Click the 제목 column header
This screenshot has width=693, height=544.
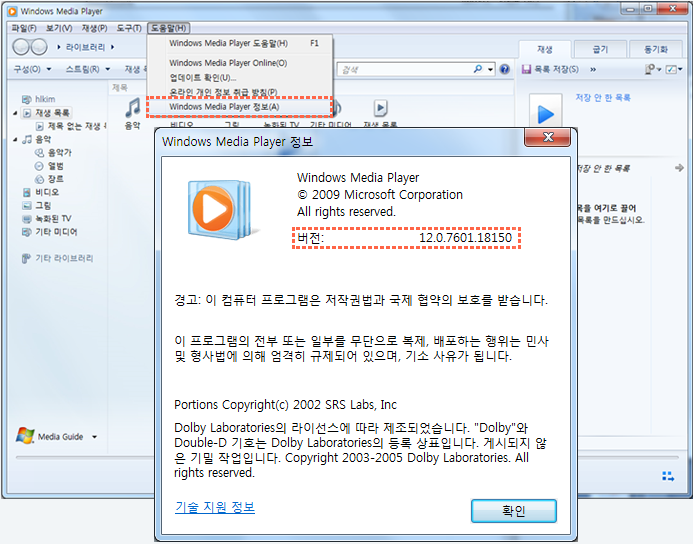[120, 87]
